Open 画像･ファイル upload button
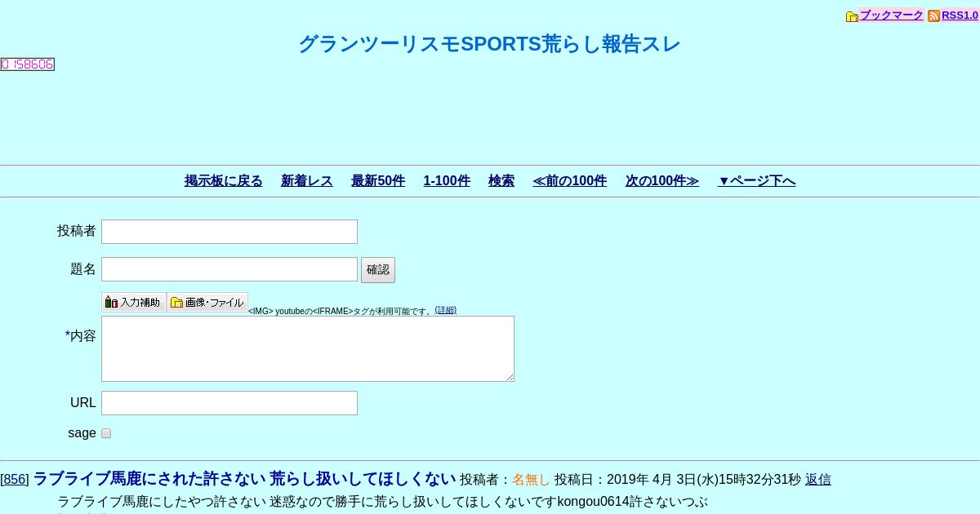Viewport: 980px width, 514px height. (x=207, y=303)
